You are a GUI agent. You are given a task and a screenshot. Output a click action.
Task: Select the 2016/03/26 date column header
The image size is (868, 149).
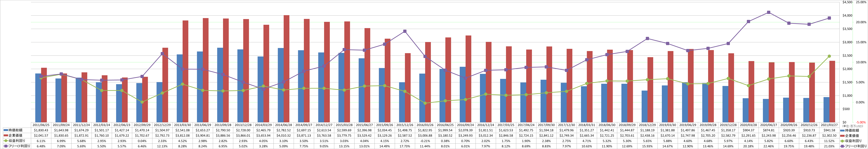[x=425, y=125]
